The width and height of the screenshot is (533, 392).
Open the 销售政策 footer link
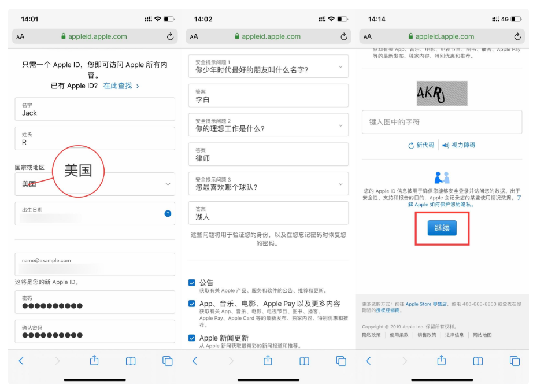[427, 335]
